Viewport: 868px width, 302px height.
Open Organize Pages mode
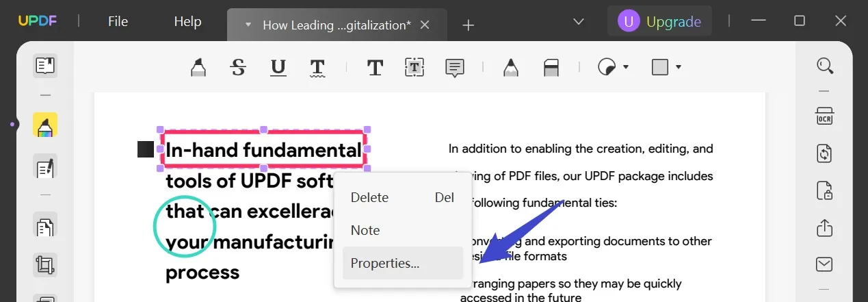point(45,225)
